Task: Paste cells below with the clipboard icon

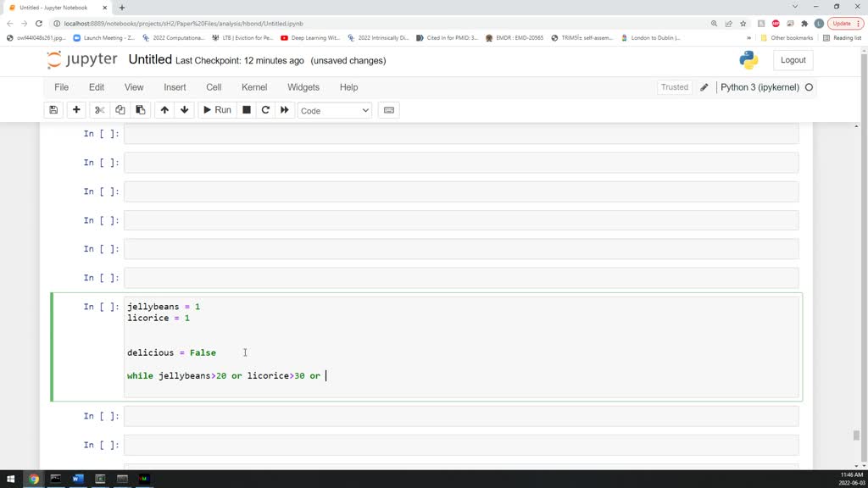Action: point(140,109)
